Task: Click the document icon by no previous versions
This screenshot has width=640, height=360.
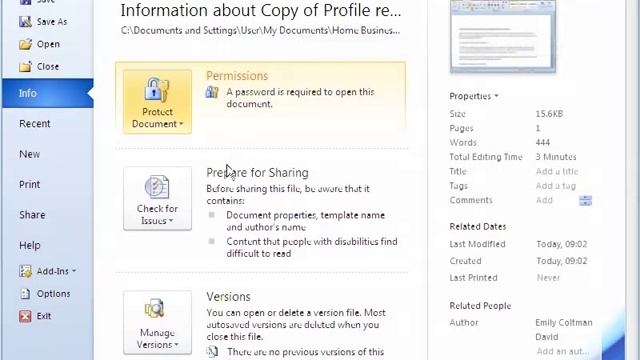Action: pyautogui.click(x=212, y=351)
